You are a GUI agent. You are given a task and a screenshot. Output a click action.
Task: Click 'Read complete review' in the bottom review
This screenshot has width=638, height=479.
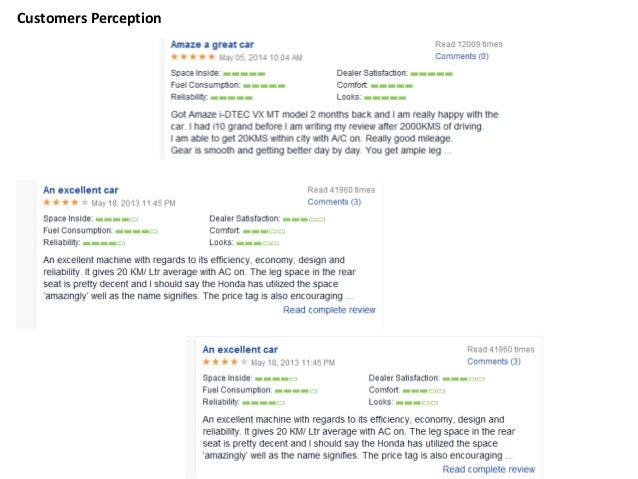click(488, 469)
